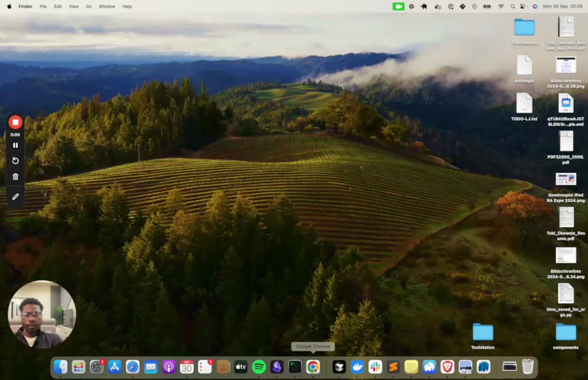Viewport: 588px width, 380px height.
Task: Select the time_saved_for_orgs.py file
Action: (565, 300)
